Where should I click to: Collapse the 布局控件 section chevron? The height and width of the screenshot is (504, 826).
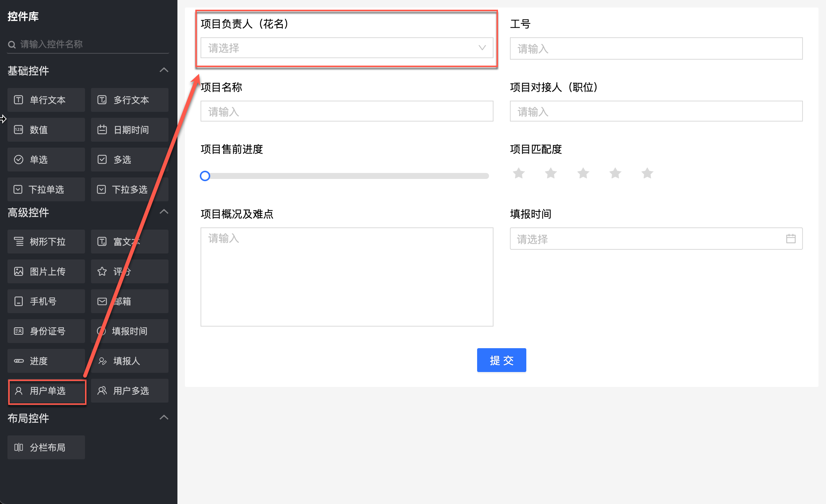click(x=164, y=418)
